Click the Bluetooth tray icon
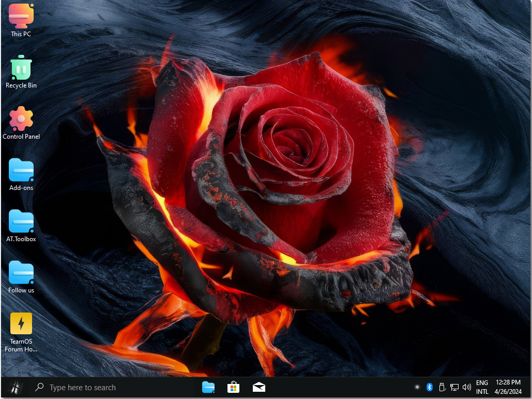This screenshot has height=399, width=532. click(429, 387)
